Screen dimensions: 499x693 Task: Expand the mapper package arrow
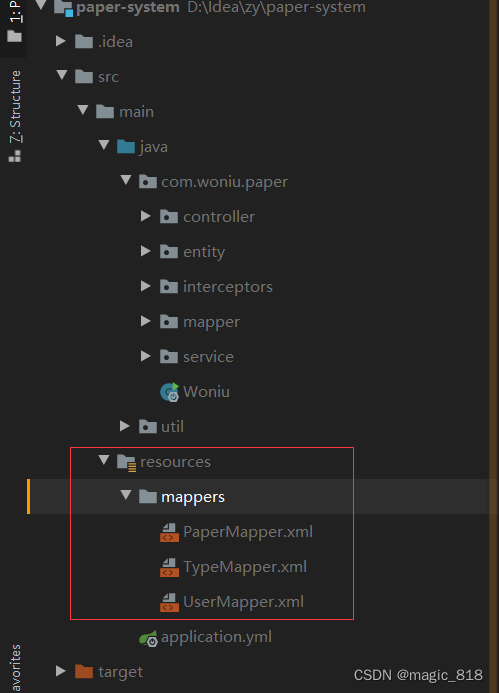[145, 321]
